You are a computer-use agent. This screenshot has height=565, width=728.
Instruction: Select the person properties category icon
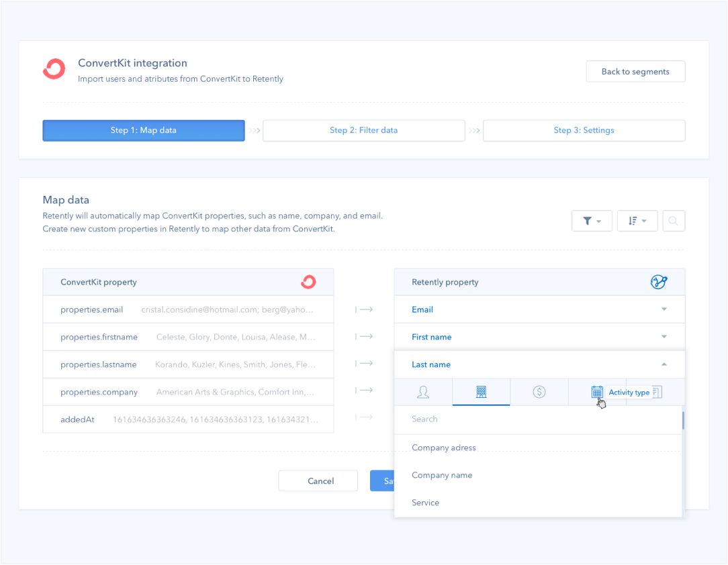tap(423, 392)
